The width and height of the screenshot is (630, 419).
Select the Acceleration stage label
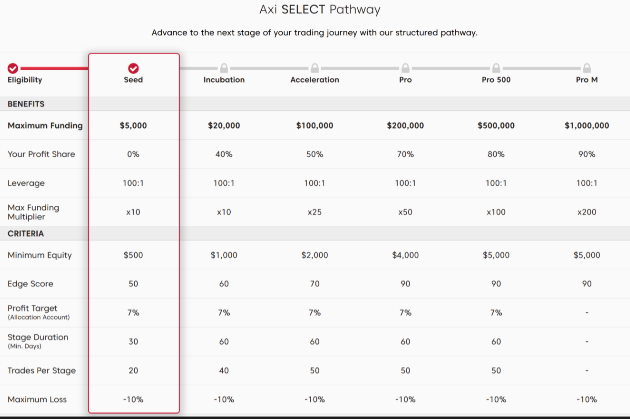(314, 80)
